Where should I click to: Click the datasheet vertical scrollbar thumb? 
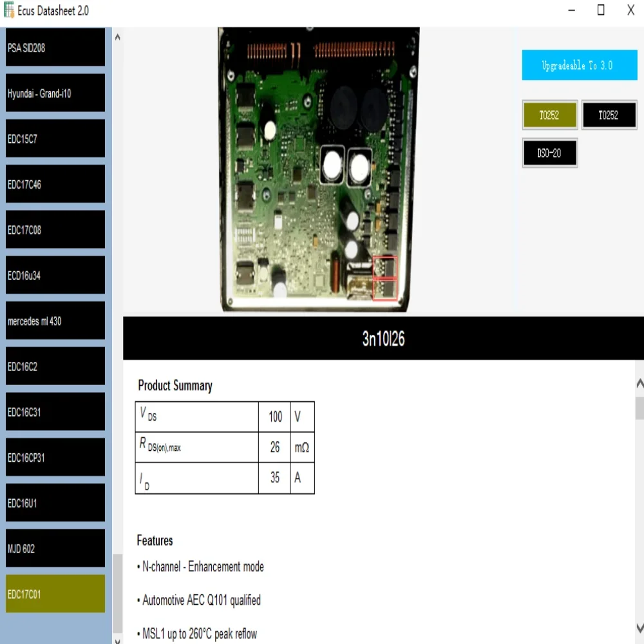(x=639, y=408)
